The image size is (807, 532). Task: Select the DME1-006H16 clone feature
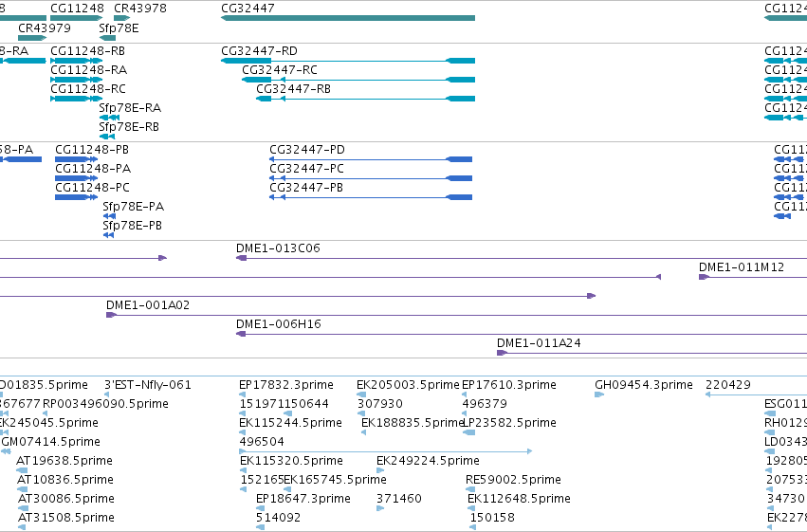point(522,334)
